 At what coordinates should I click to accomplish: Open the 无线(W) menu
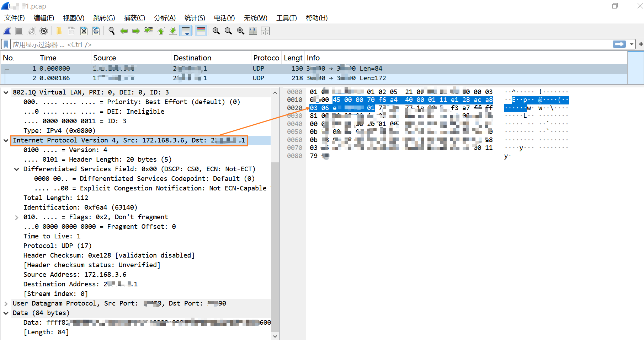256,18
